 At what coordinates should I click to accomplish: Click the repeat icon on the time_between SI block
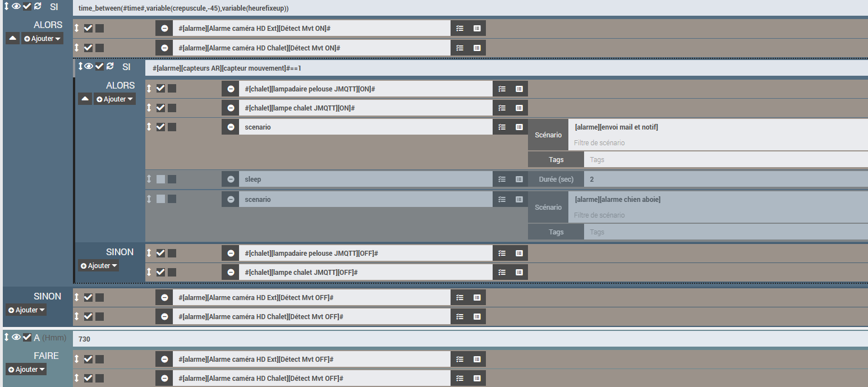coord(38,6)
